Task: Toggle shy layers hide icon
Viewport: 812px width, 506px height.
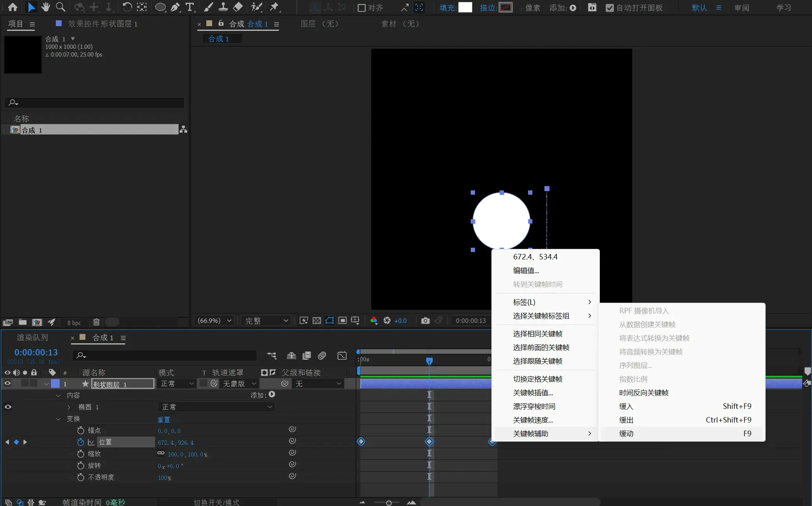Action: tap(291, 355)
